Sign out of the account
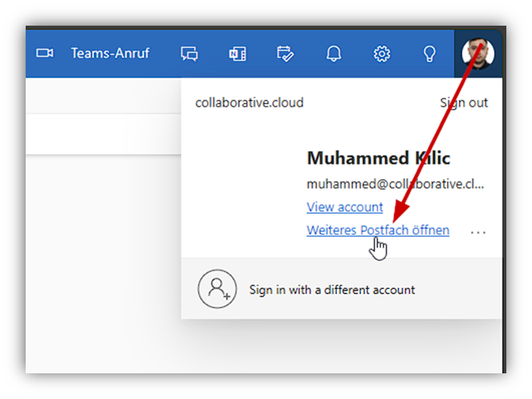 (x=464, y=103)
